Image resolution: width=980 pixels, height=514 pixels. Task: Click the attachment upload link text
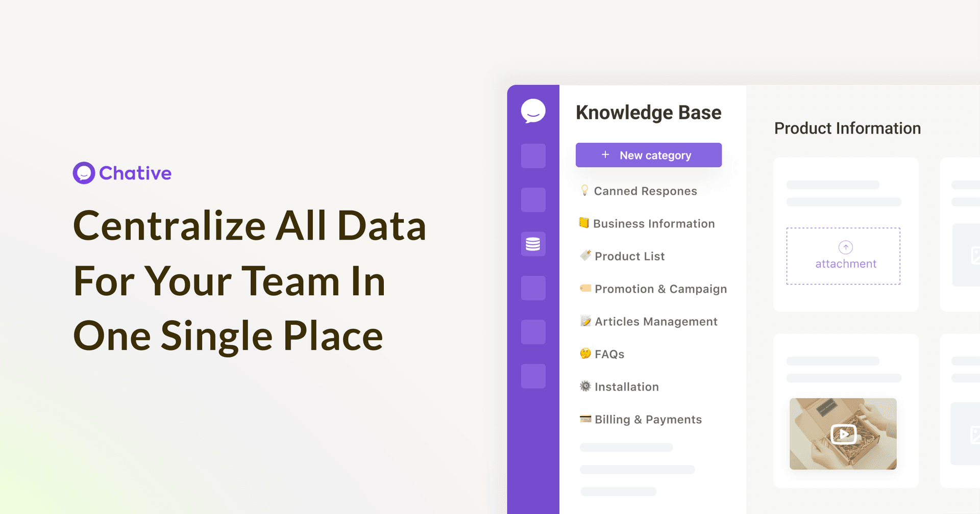coord(845,264)
